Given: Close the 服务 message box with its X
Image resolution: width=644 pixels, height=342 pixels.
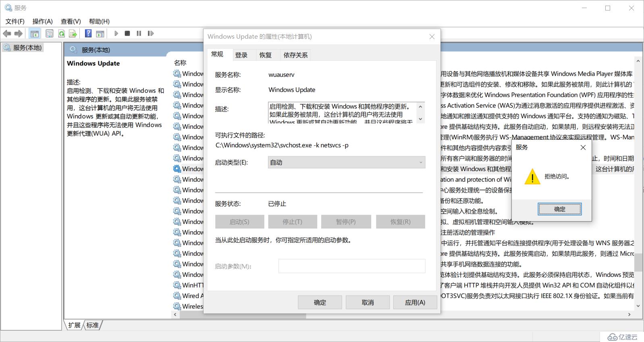Looking at the screenshot, I should pos(583,147).
